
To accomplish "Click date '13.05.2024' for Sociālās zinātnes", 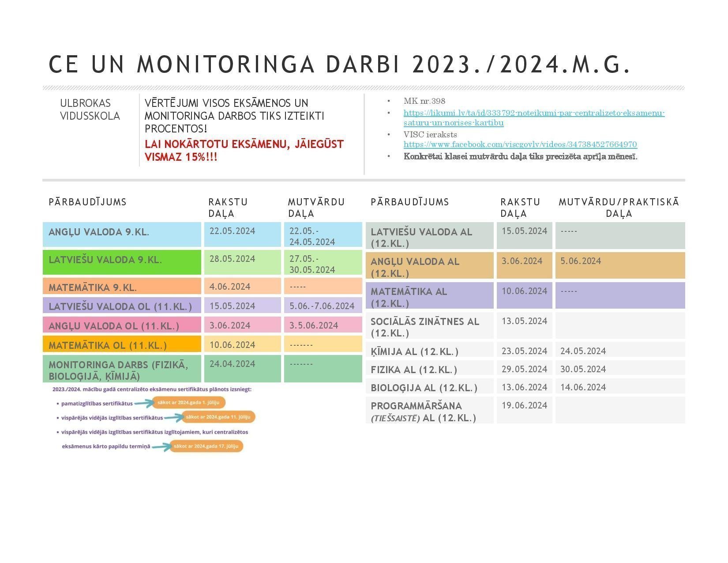I will [525, 321].
